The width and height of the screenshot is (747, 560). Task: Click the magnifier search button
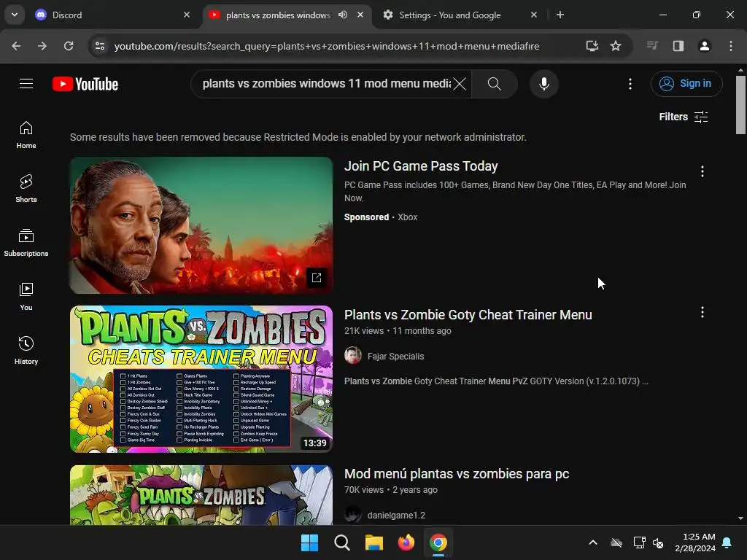pyautogui.click(x=495, y=85)
